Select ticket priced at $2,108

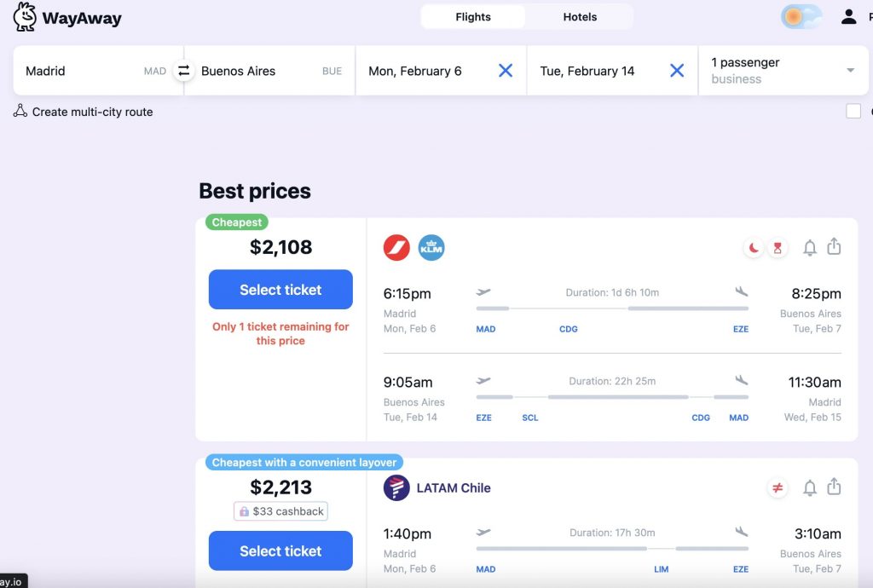[x=280, y=289]
